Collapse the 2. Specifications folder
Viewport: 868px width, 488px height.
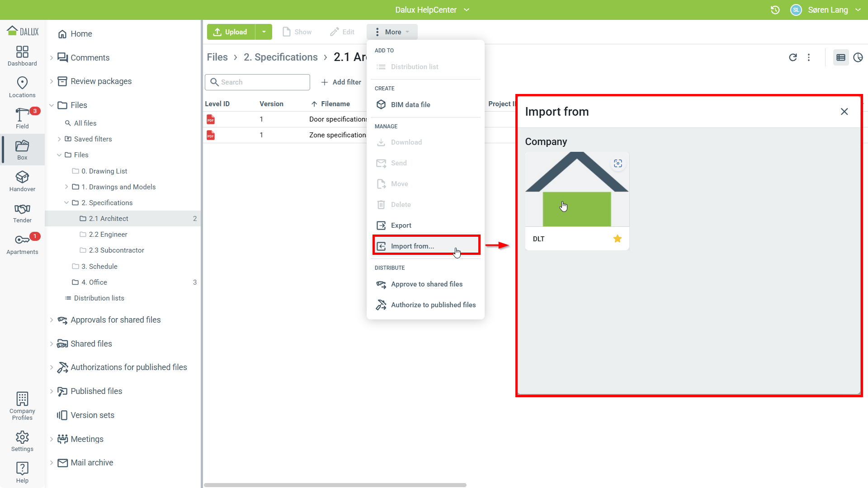pyautogui.click(x=66, y=203)
